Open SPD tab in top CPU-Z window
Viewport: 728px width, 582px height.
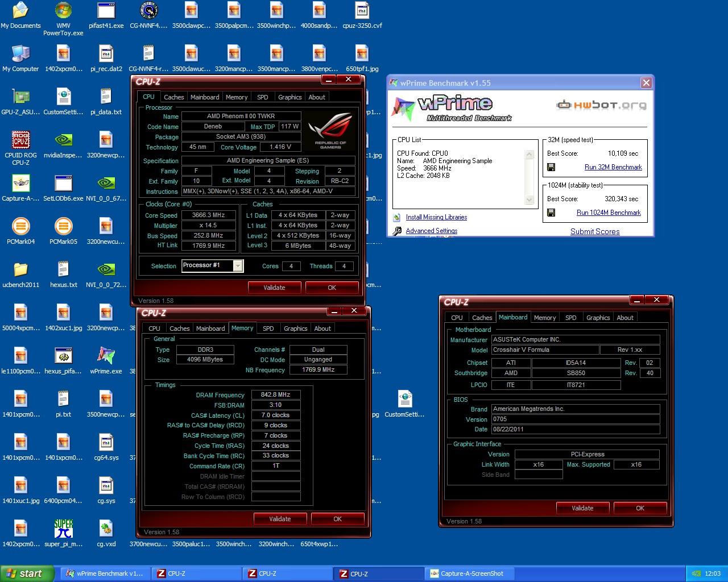[x=262, y=97]
